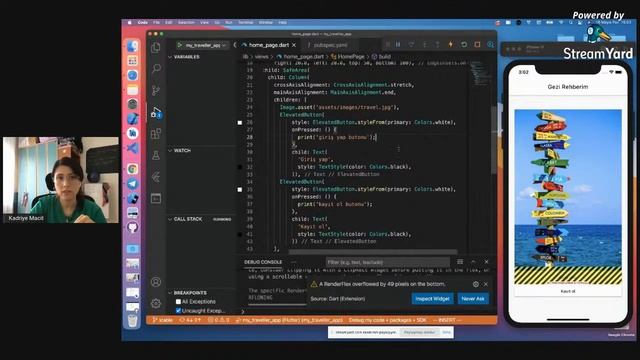
Task: Open the Selection menu in menu bar
Action: point(186,22)
